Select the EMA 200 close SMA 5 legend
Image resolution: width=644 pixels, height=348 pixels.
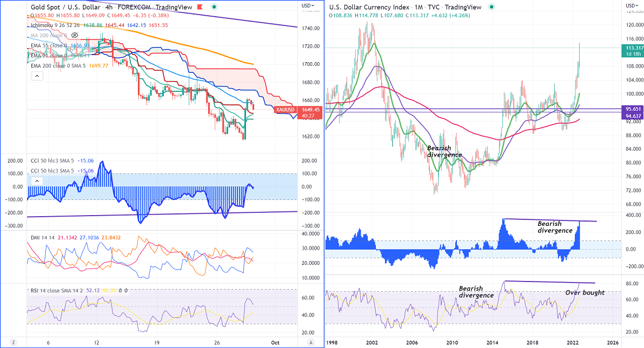pyautogui.click(x=58, y=66)
